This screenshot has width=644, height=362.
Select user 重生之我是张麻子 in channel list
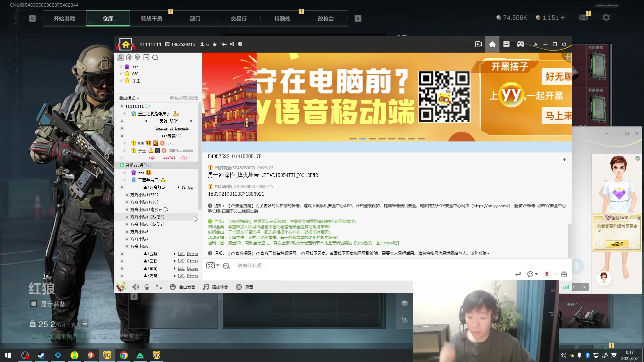(x=154, y=114)
